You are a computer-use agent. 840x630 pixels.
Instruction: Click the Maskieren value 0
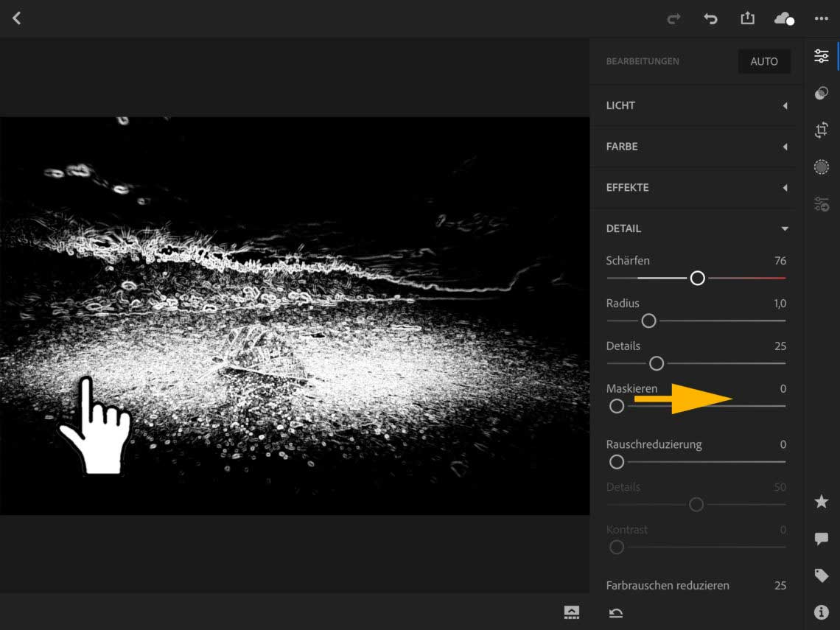[783, 389]
